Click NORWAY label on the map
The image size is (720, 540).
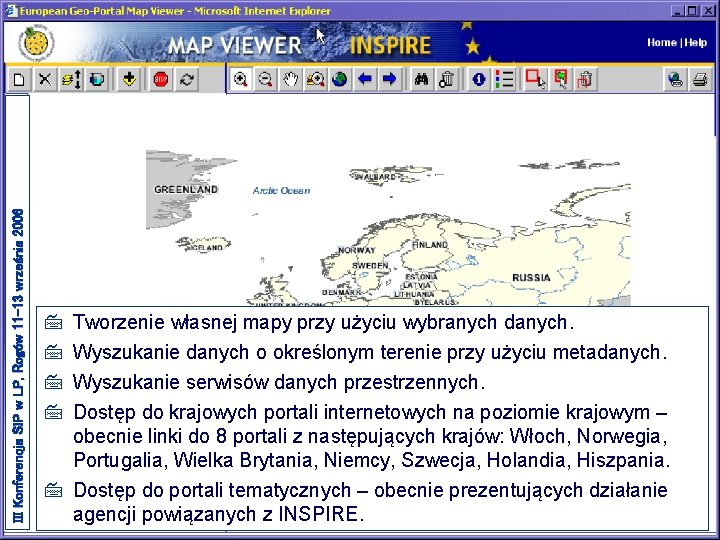click(x=357, y=250)
